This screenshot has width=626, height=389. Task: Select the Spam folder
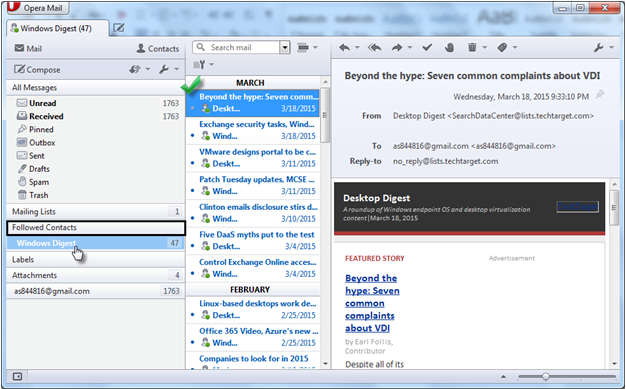(96, 182)
